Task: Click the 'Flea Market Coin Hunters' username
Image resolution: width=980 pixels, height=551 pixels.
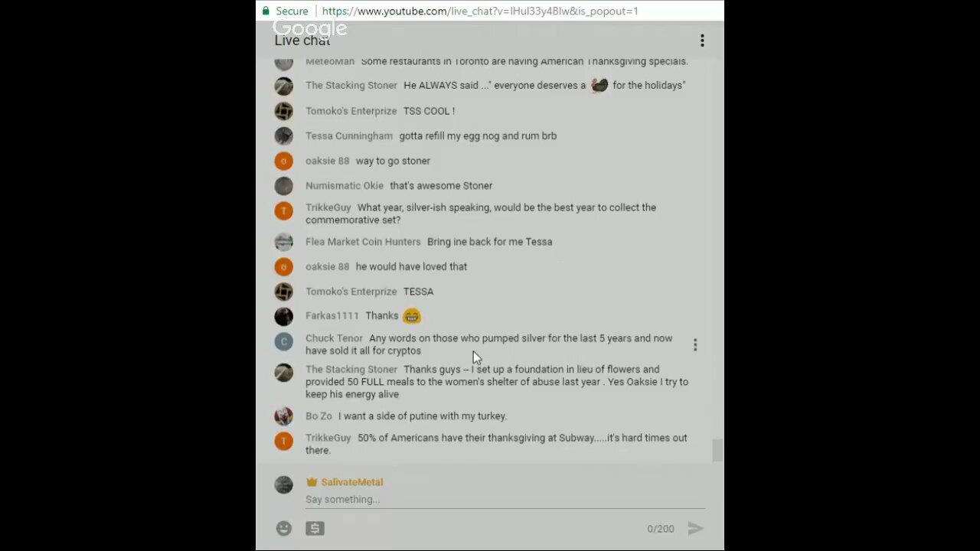Action: click(363, 242)
